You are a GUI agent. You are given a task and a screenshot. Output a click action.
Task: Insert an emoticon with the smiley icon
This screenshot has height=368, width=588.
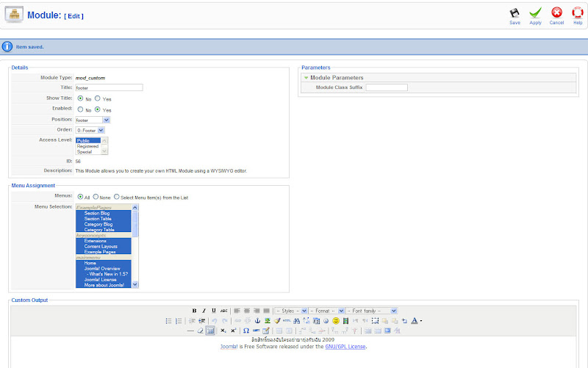(x=336, y=321)
